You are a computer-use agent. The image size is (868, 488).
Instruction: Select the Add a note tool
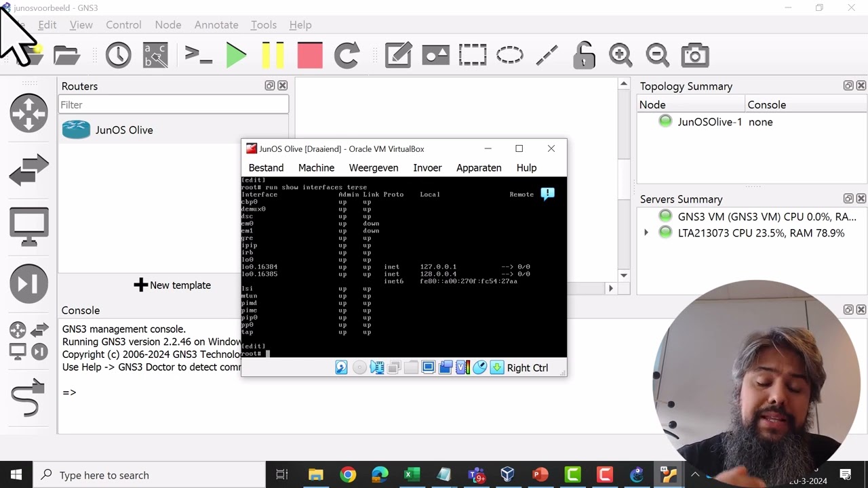(x=398, y=55)
